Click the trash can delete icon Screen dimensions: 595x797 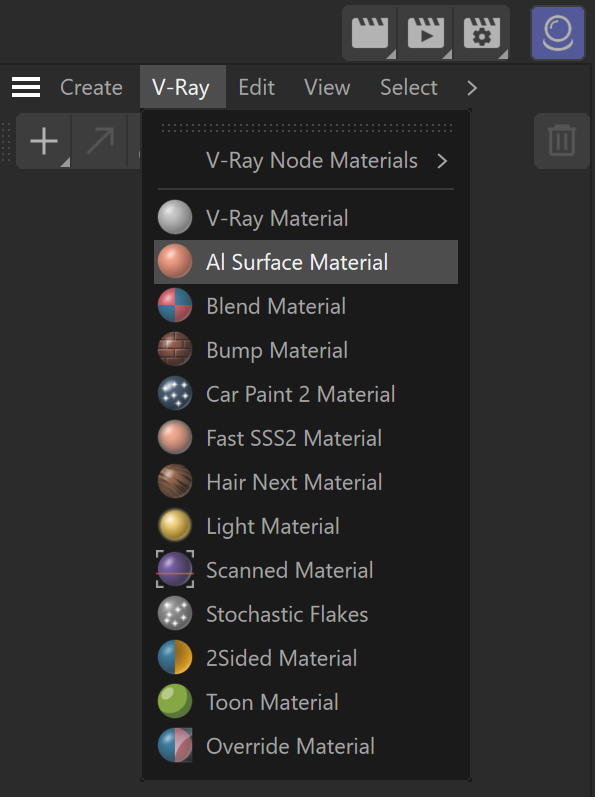click(562, 141)
